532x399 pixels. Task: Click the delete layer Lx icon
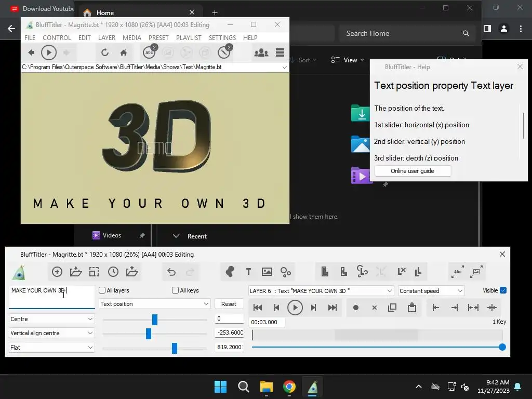[401, 272]
